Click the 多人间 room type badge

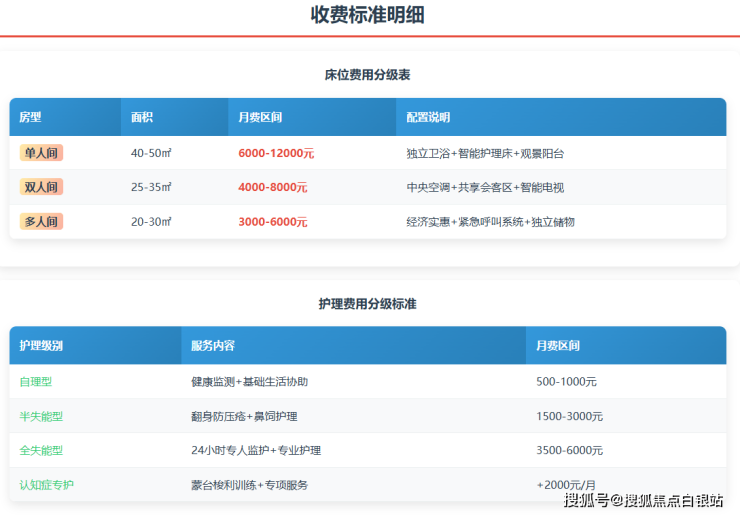(x=41, y=221)
